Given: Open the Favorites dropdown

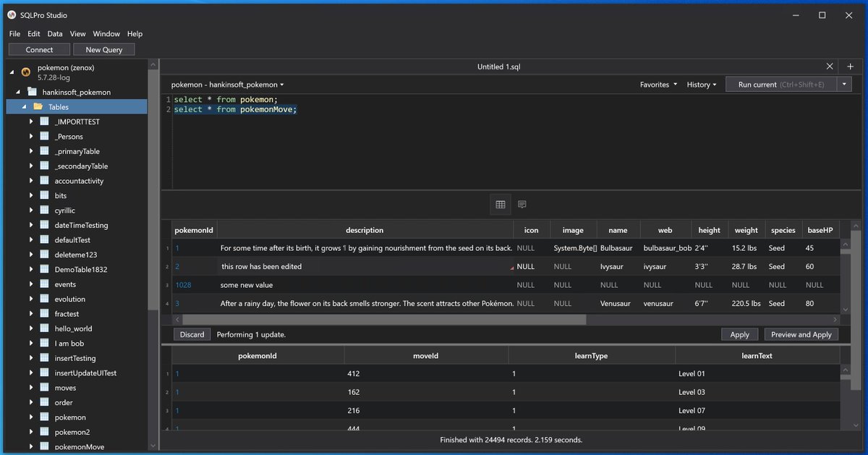Looking at the screenshot, I should (x=658, y=85).
